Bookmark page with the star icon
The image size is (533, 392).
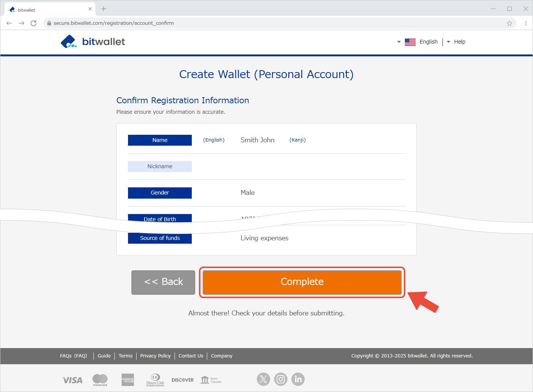(x=509, y=23)
